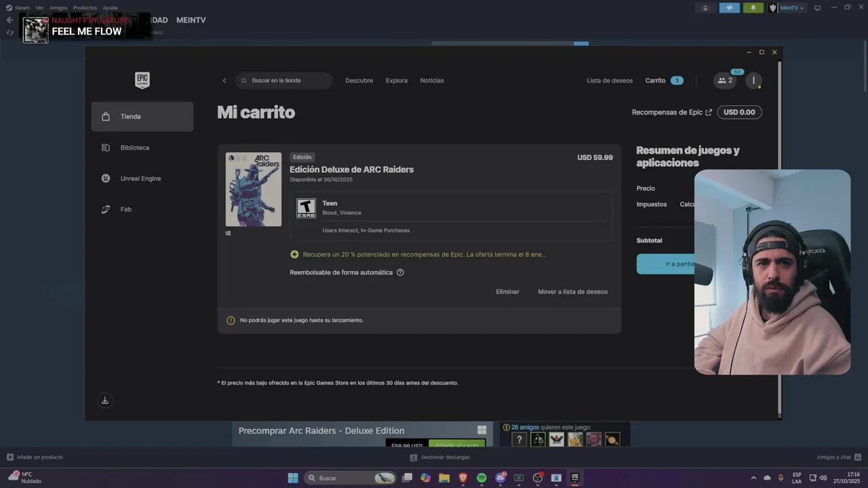Click the microphone icon in the tray
The height and width of the screenshot is (488, 868).
781,478
